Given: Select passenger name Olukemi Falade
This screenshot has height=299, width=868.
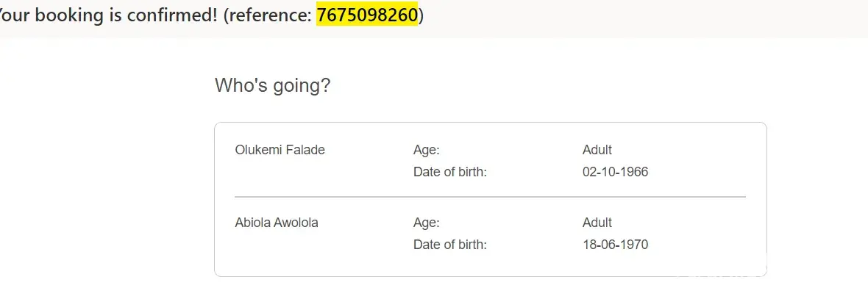Looking at the screenshot, I should pyautogui.click(x=280, y=150).
